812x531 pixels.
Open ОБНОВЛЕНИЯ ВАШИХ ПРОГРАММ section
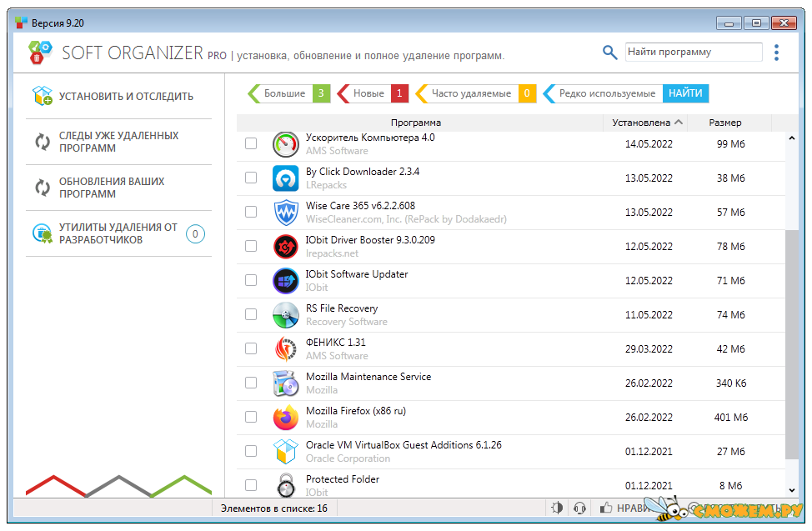click(x=118, y=188)
